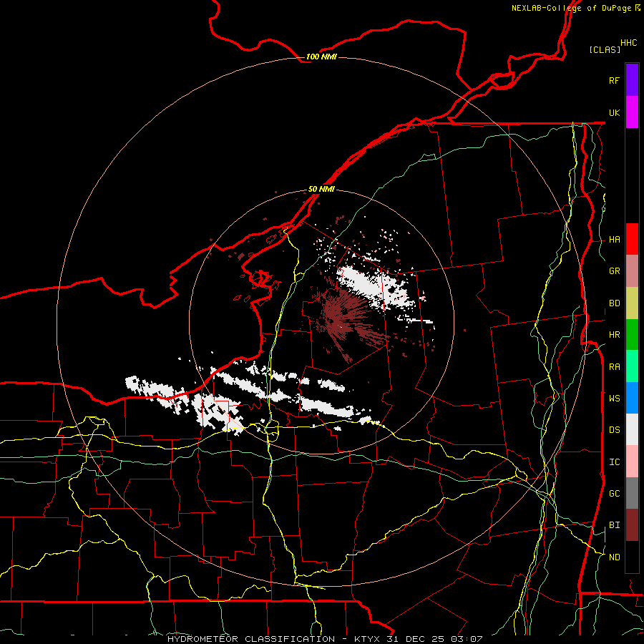Click the BI dark red legend swatch

[x=632, y=525]
